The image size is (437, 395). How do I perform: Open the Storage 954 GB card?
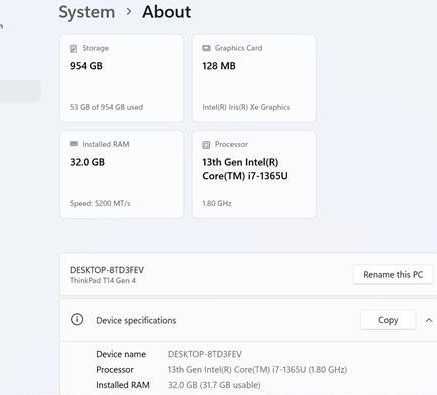click(x=122, y=78)
